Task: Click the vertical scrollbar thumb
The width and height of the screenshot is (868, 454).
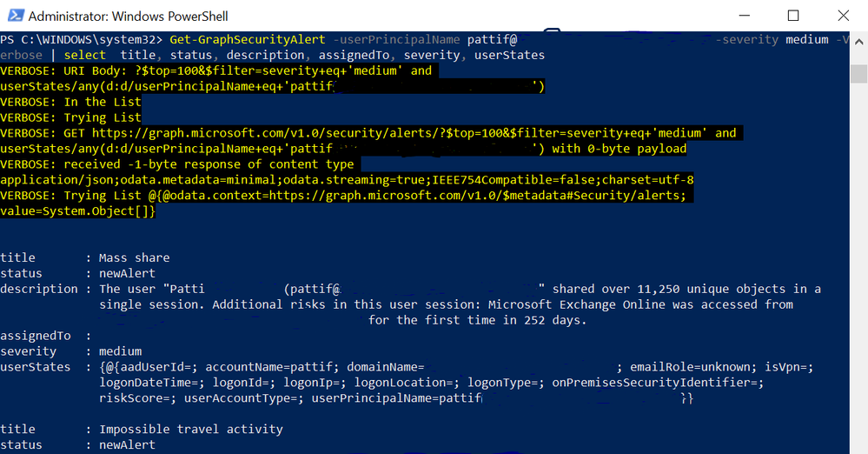Action: 858,74
